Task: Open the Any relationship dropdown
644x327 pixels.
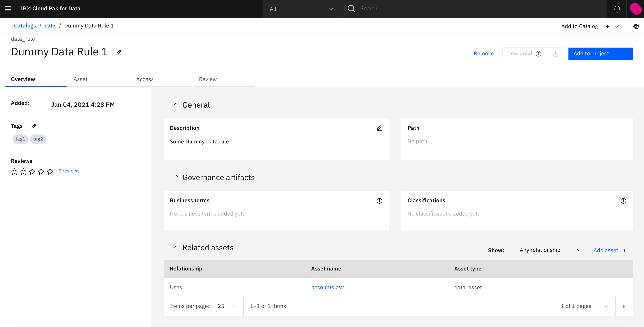Action: [x=550, y=250]
